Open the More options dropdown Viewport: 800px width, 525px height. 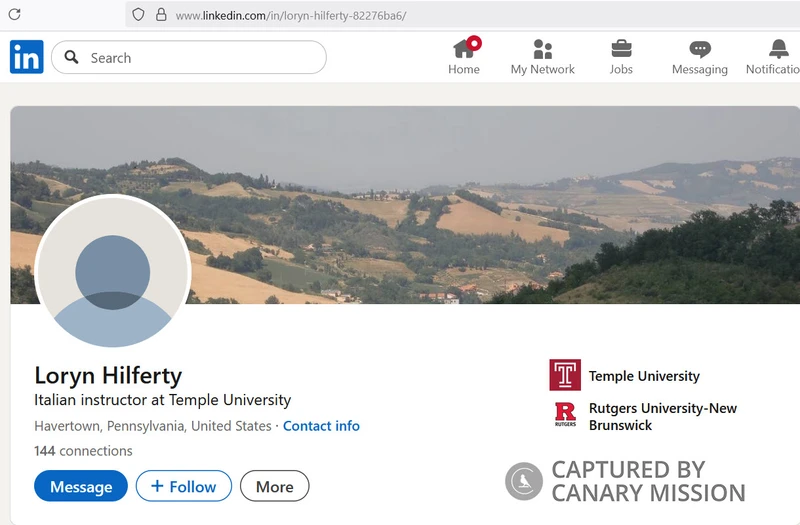click(x=274, y=486)
